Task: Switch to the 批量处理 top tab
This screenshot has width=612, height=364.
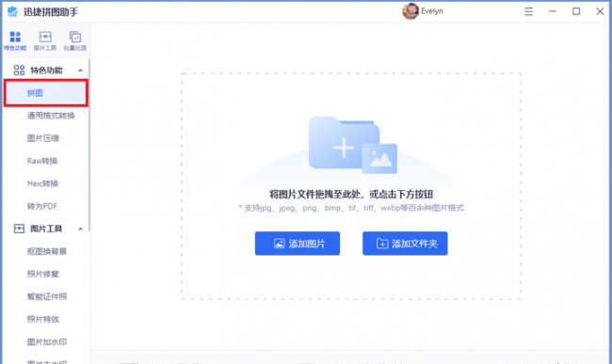Action: pos(75,41)
